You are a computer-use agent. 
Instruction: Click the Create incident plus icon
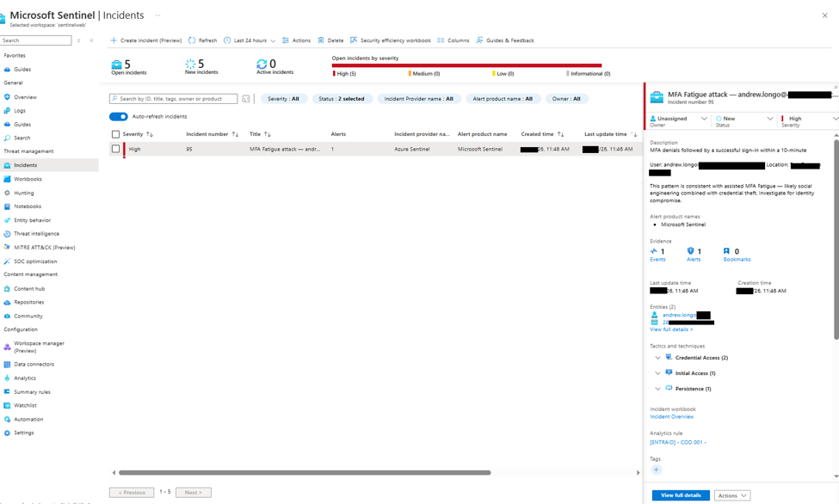[x=114, y=40]
